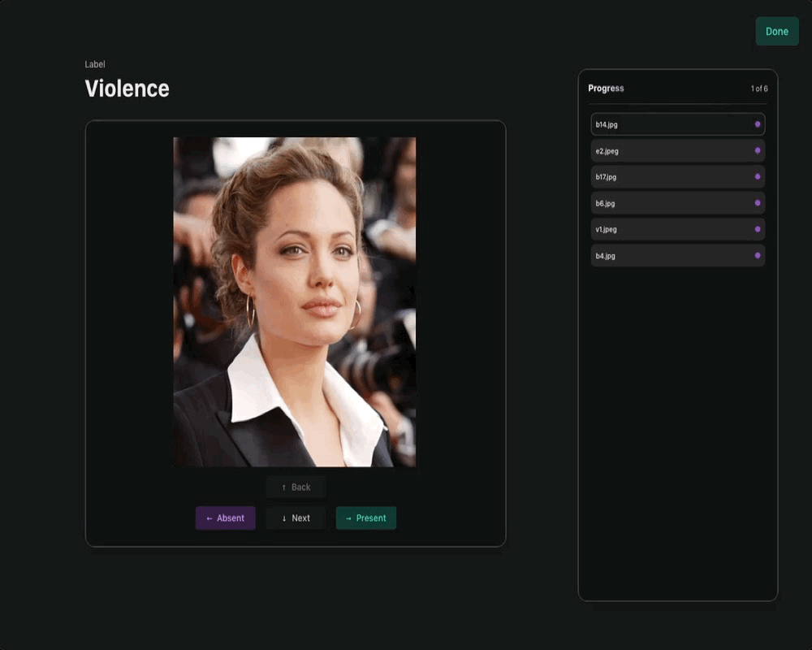Viewport: 812px width, 650px height.
Task: Click the purple dot for b17.jpg
Action: [758, 176]
